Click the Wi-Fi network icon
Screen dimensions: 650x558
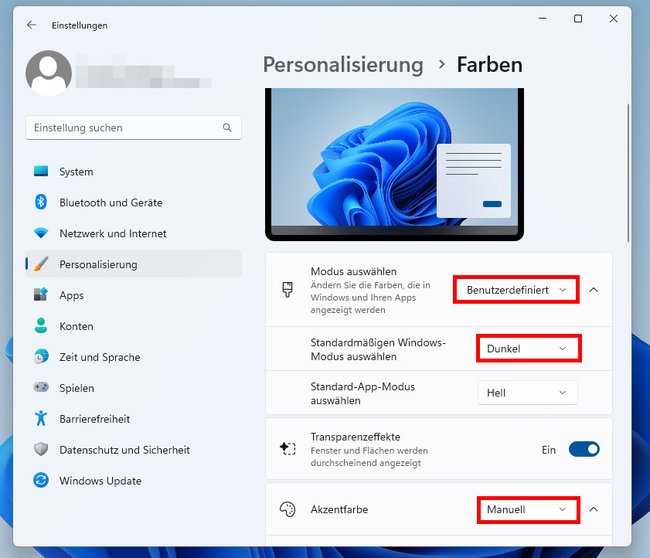pos(41,233)
